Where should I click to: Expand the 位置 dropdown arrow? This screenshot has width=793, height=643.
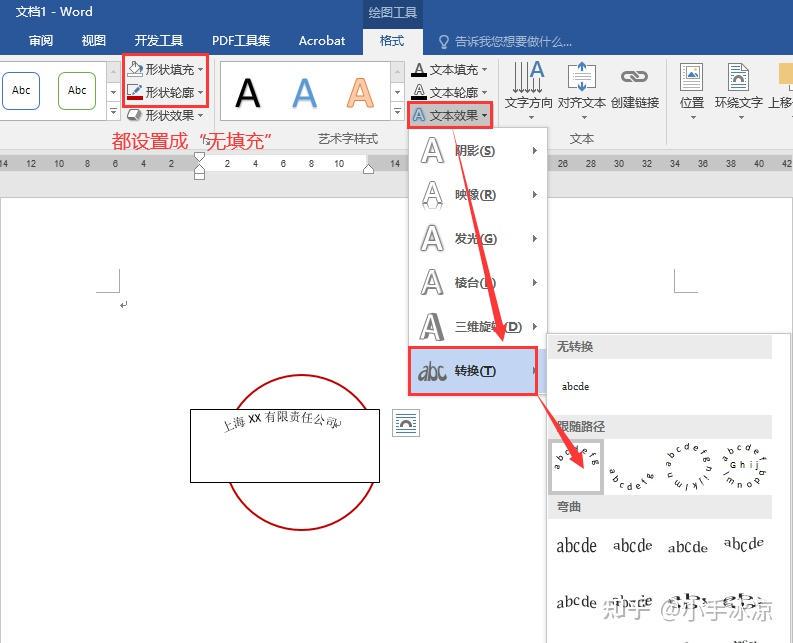tap(693, 117)
